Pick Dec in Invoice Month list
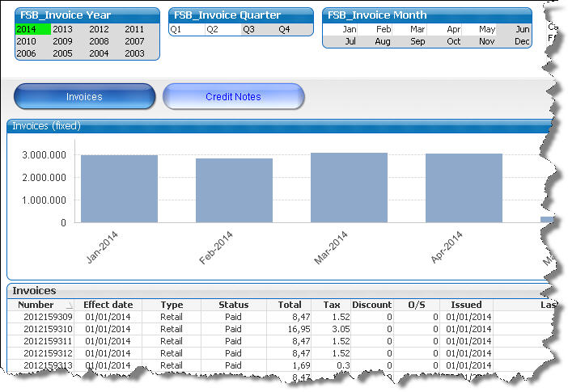Image resolution: width=568 pixels, height=392 pixels. 522,41
